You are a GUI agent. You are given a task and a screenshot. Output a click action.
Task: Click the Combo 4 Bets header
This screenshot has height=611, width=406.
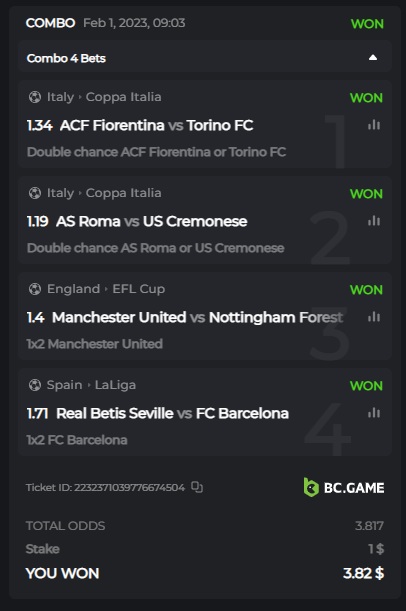(205, 58)
